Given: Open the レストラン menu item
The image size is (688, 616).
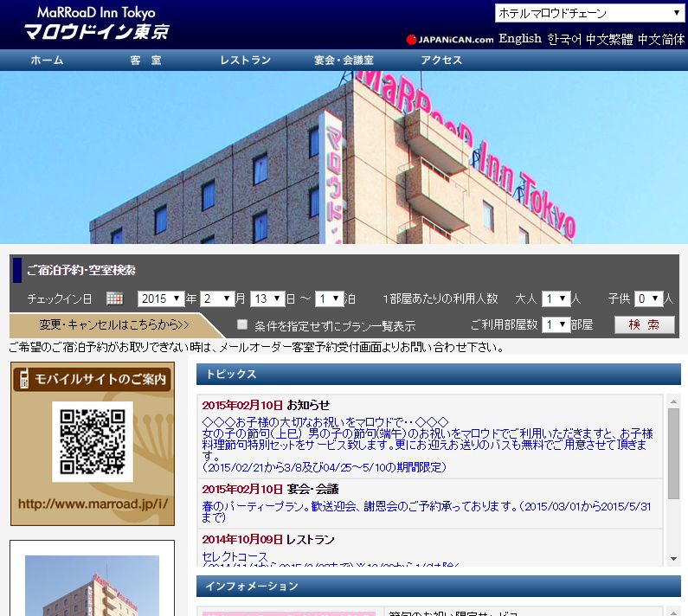Looking at the screenshot, I should pyautogui.click(x=245, y=60).
